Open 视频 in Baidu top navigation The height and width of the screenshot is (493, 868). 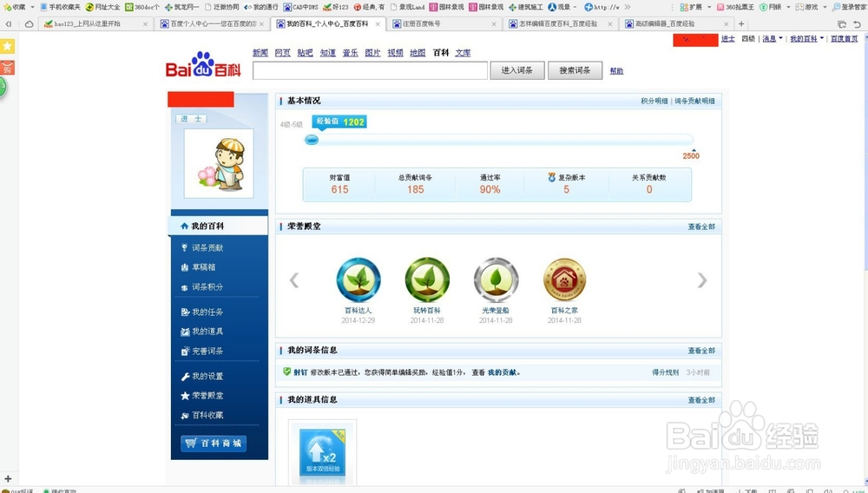coord(395,53)
